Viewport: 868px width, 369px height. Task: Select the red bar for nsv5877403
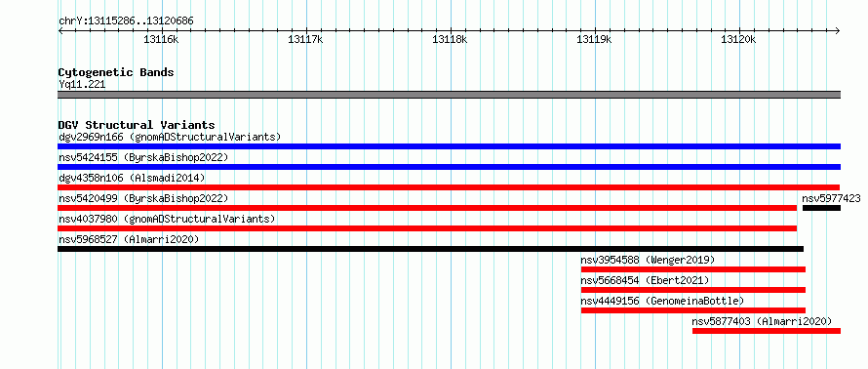(767, 331)
